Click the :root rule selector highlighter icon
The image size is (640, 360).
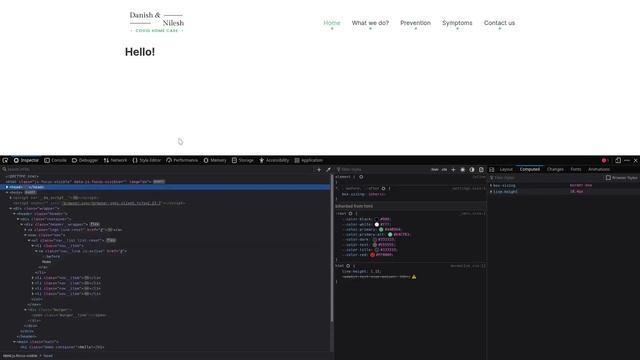[350, 213]
